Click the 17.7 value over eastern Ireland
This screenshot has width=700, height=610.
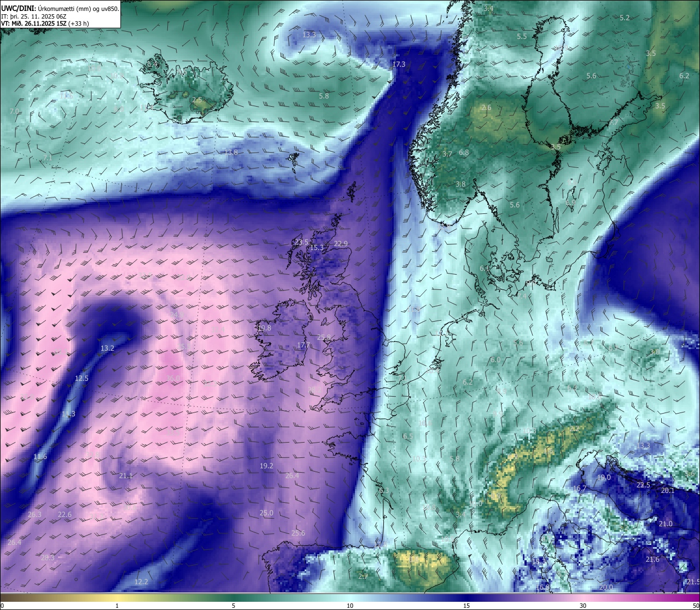(x=304, y=345)
